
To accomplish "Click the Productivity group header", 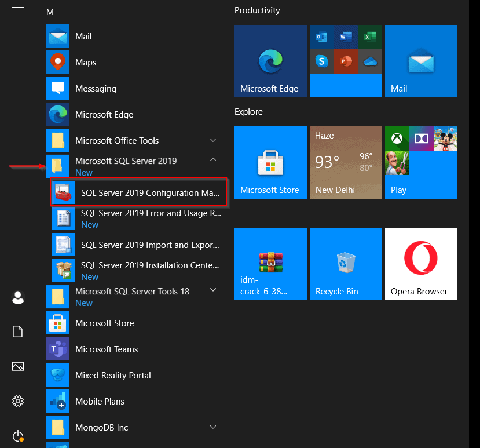I will (x=257, y=10).
